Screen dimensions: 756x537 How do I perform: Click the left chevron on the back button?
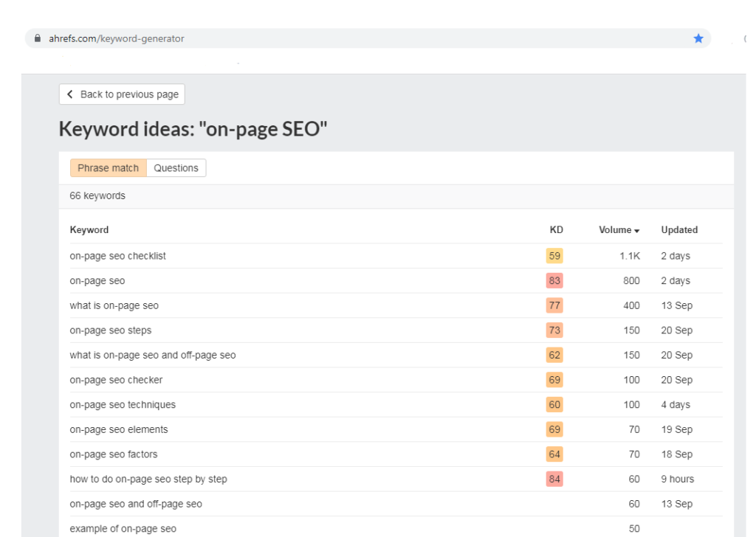[69, 94]
